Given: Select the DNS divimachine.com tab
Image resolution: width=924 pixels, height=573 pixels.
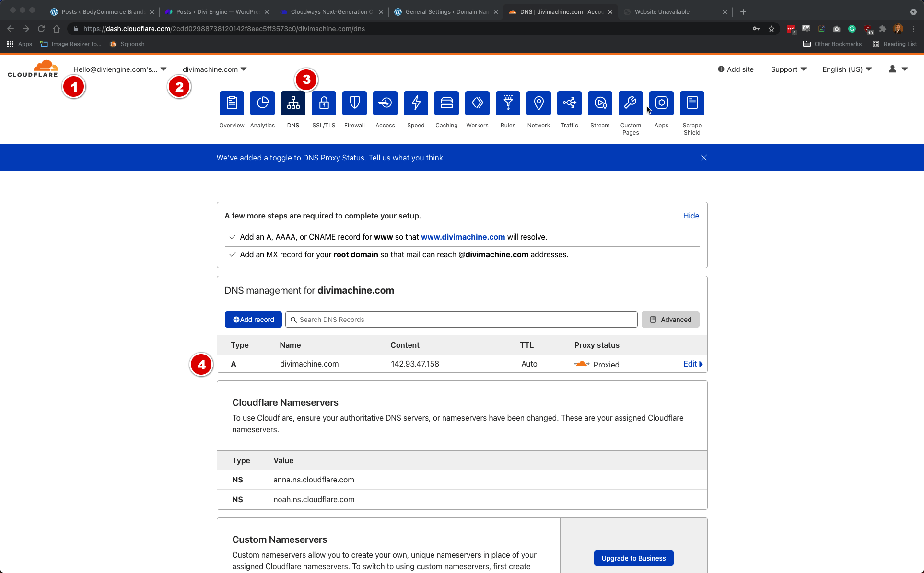Looking at the screenshot, I should (x=561, y=12).
